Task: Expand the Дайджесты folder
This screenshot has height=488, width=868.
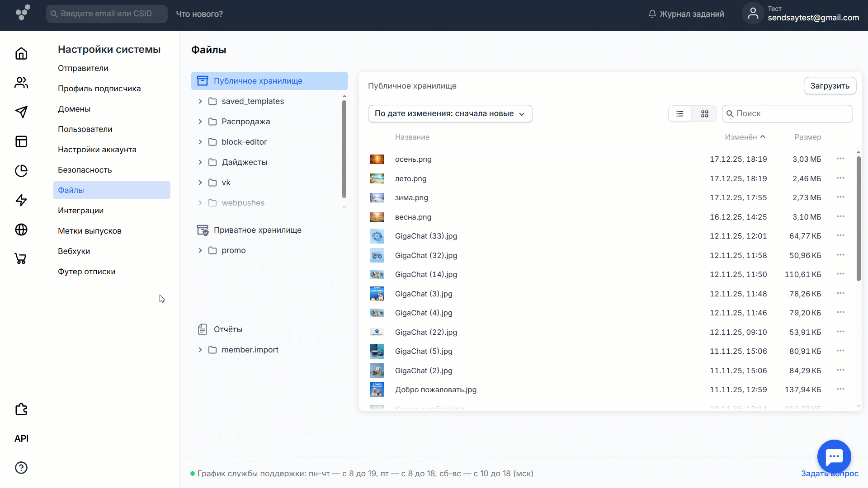Action: 200,162
